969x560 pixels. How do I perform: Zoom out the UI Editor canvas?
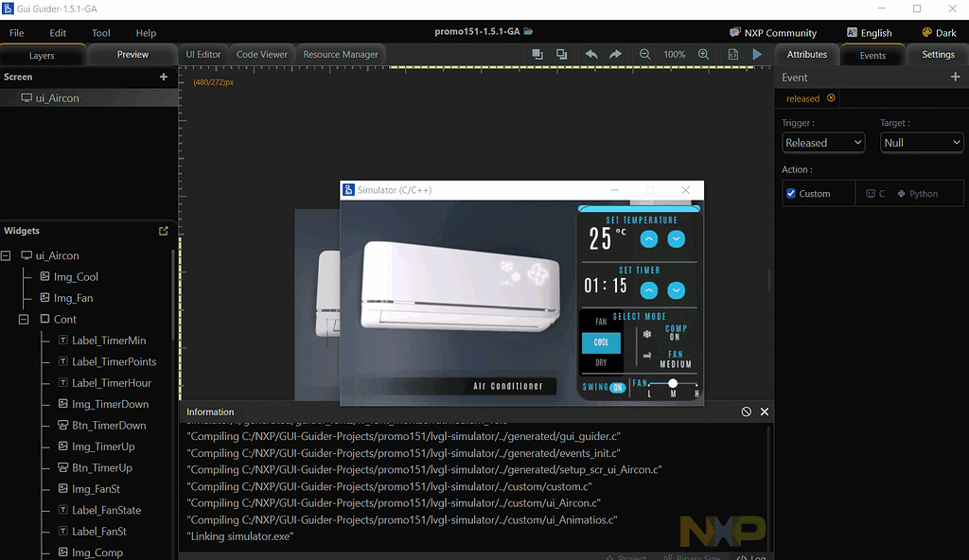[x=644, y=54]
